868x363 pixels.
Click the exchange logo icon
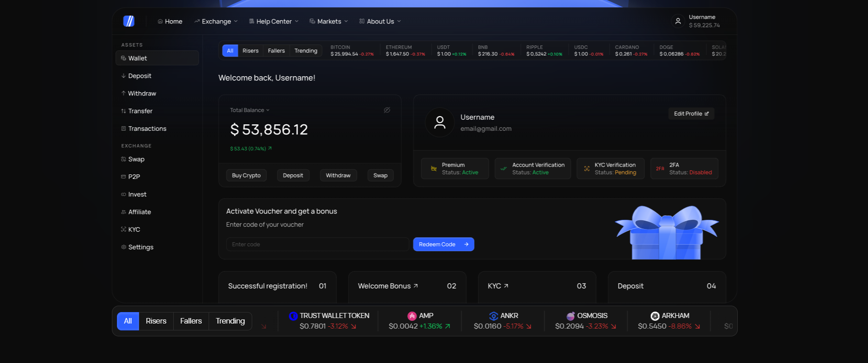click(x=129, y=21)
